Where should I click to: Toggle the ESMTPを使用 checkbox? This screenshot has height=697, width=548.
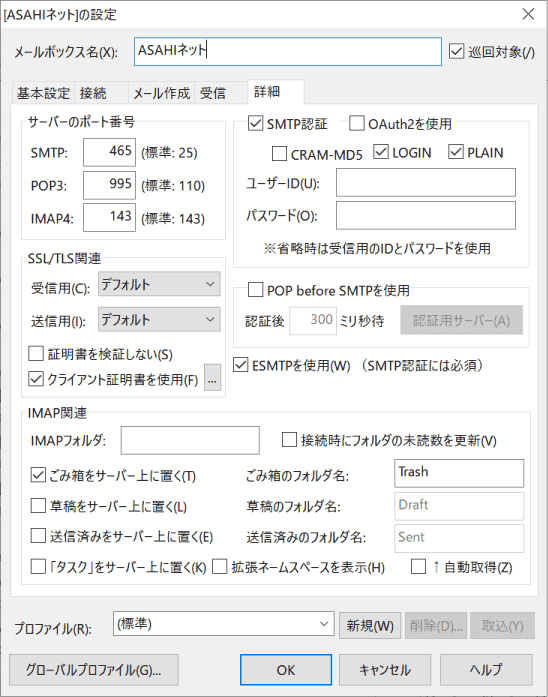pyautogui.click(x=240, y=365)
